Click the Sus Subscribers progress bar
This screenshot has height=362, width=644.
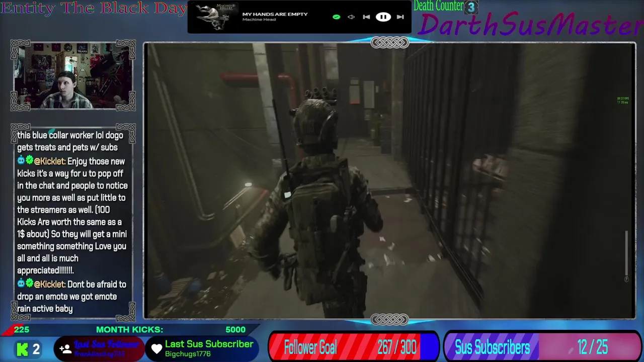(x=542, y=347)
